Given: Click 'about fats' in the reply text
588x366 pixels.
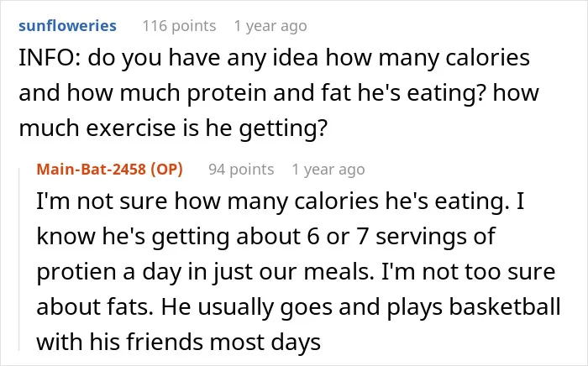Looking at the screenshot, I should 95,306.
